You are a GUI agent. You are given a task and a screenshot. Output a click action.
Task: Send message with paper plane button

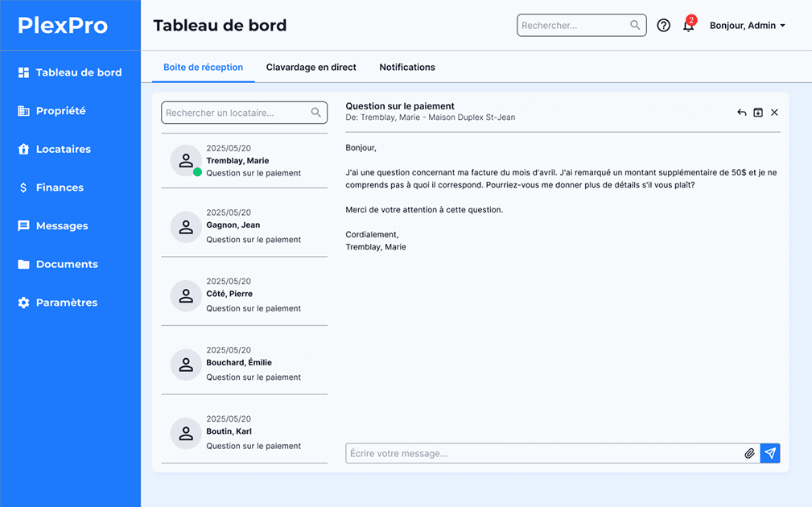click(x=770, y=454)
